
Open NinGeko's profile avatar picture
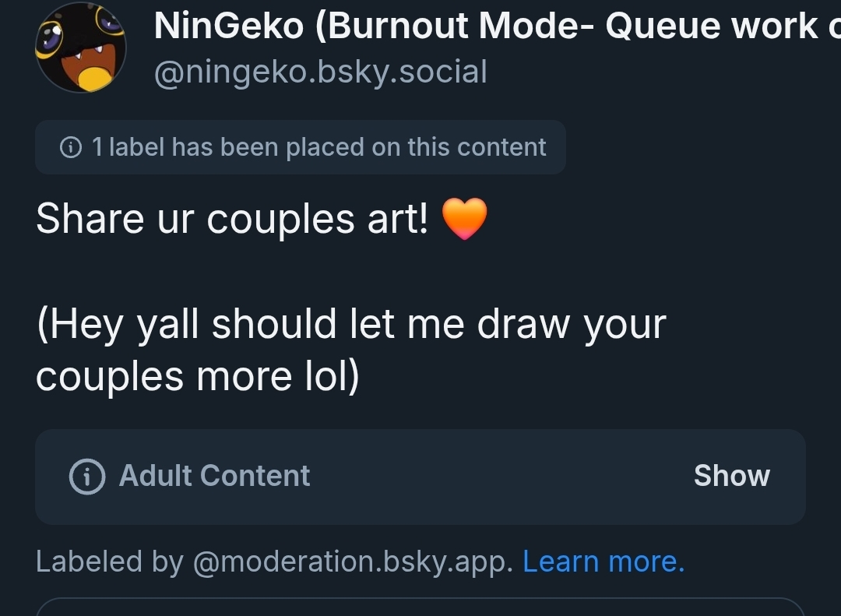click(81, 48)
